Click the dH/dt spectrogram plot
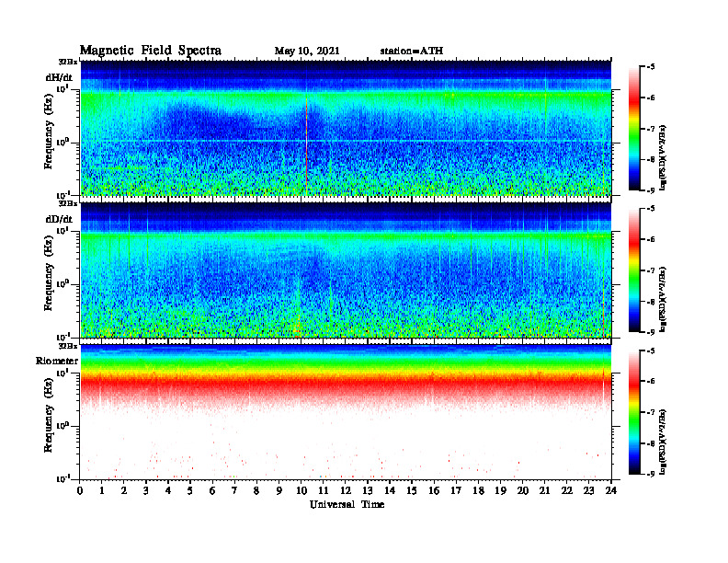 pyautogui.click(x=346, y=128)
